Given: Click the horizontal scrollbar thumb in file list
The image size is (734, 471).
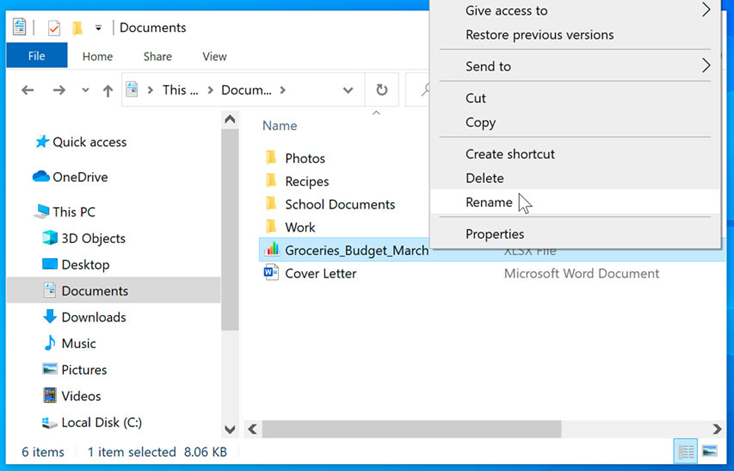Looking at the screenshot, I should point(411,429).
